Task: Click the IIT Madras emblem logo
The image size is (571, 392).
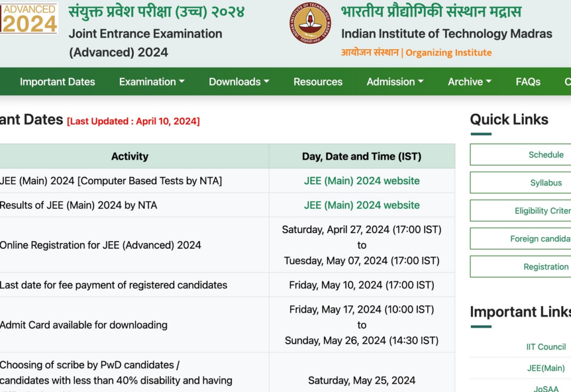Action: tap(310, 23)
